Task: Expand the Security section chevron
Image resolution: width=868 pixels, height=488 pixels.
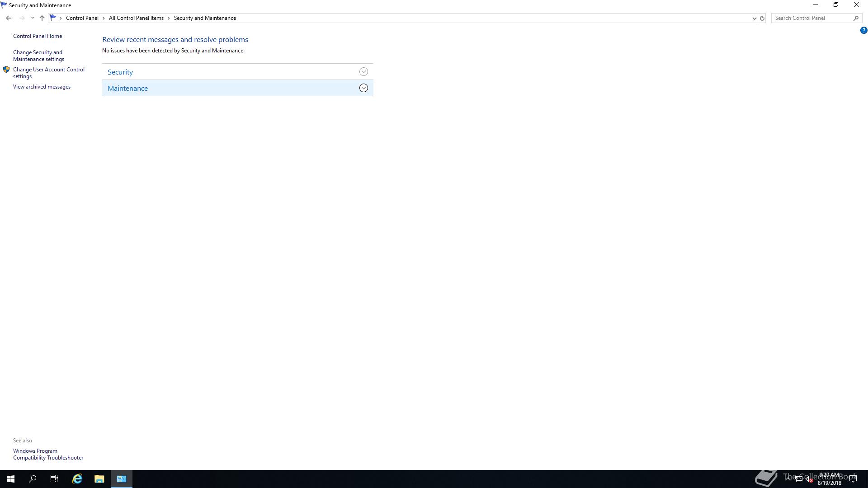Action: [363, 72]
